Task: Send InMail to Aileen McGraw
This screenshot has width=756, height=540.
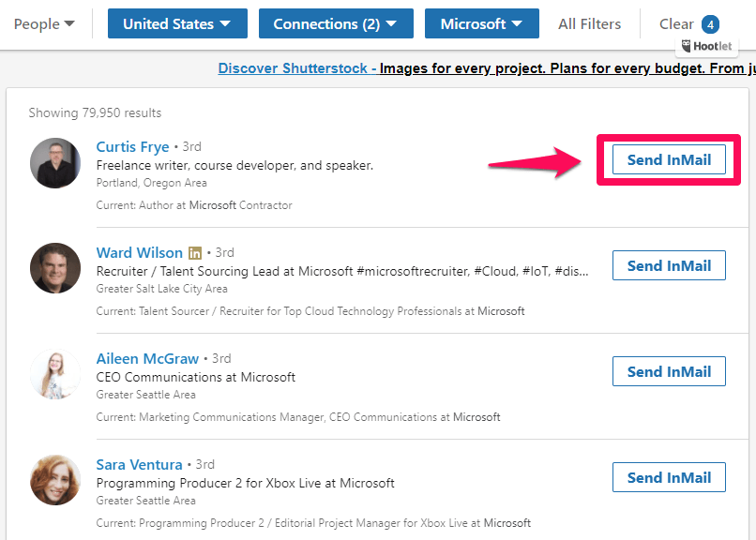Action: click(669, 371)
